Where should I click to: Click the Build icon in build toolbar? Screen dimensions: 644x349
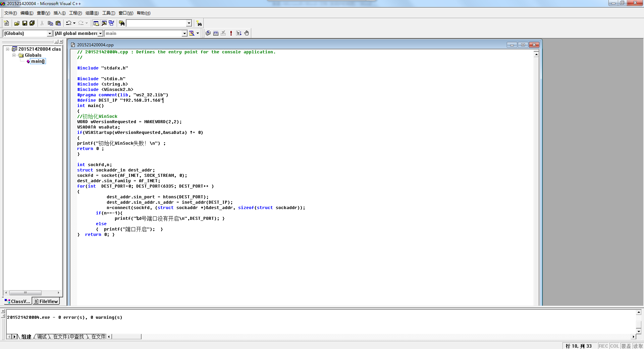point(216,33)
